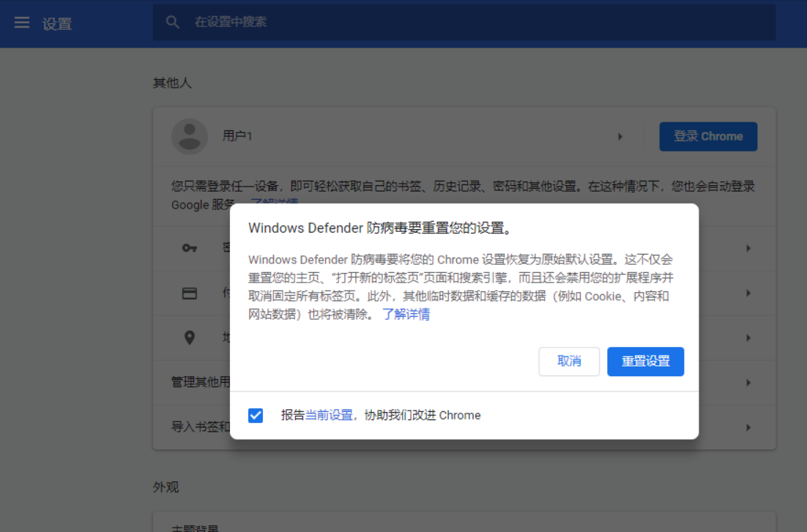Open the 了解详情 link in dialog
Screen dimensions: 807x532
tap(406, 315)
